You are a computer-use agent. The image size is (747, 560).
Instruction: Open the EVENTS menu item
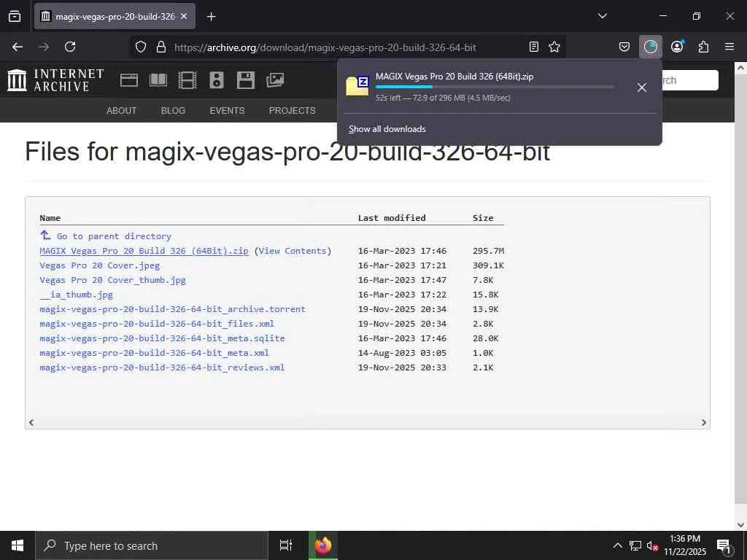[227, 111]
